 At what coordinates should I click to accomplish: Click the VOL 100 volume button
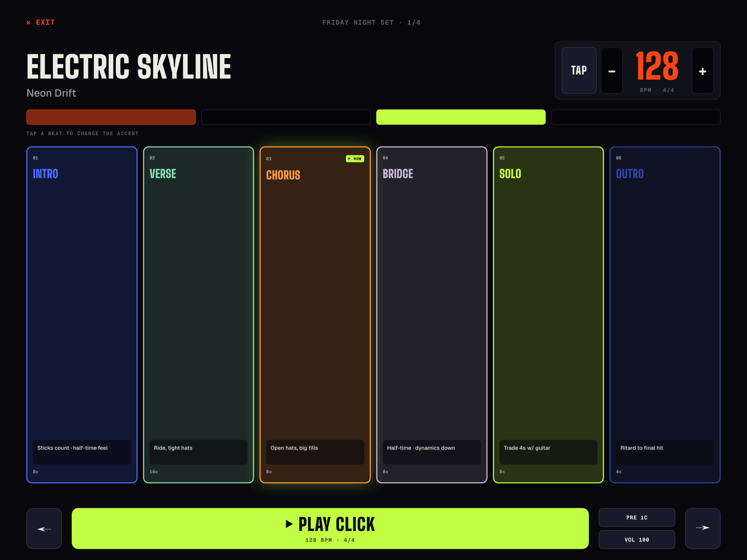[637, 539]
